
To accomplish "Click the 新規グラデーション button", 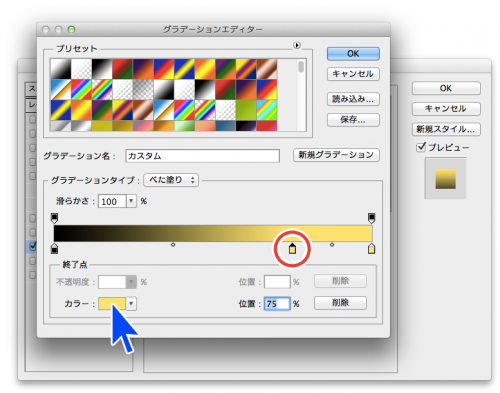I will [336, 155].
